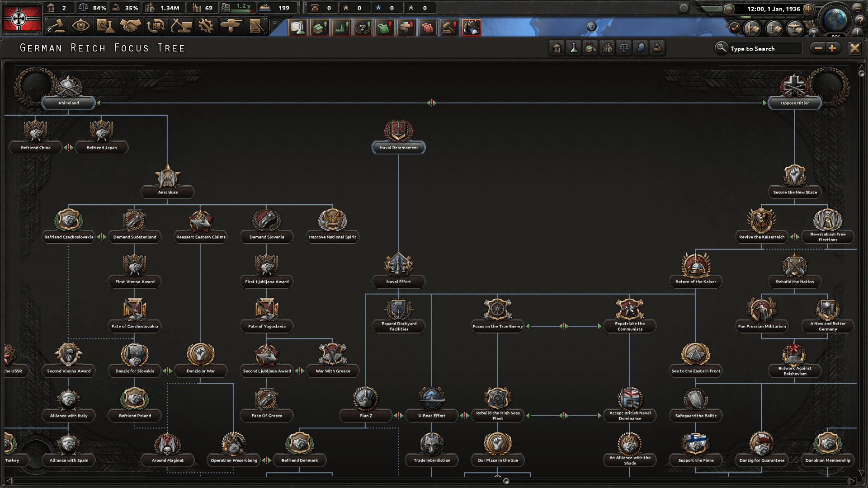The height and width of the screenshot is (488, 868).
Task: Open the Research menu flask icon
Action: 105,26
